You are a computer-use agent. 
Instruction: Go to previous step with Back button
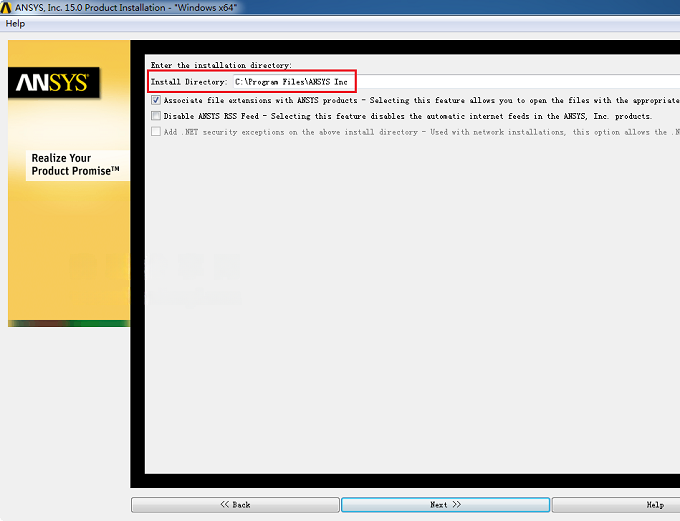pyautogui.click(x=235, y=505)
